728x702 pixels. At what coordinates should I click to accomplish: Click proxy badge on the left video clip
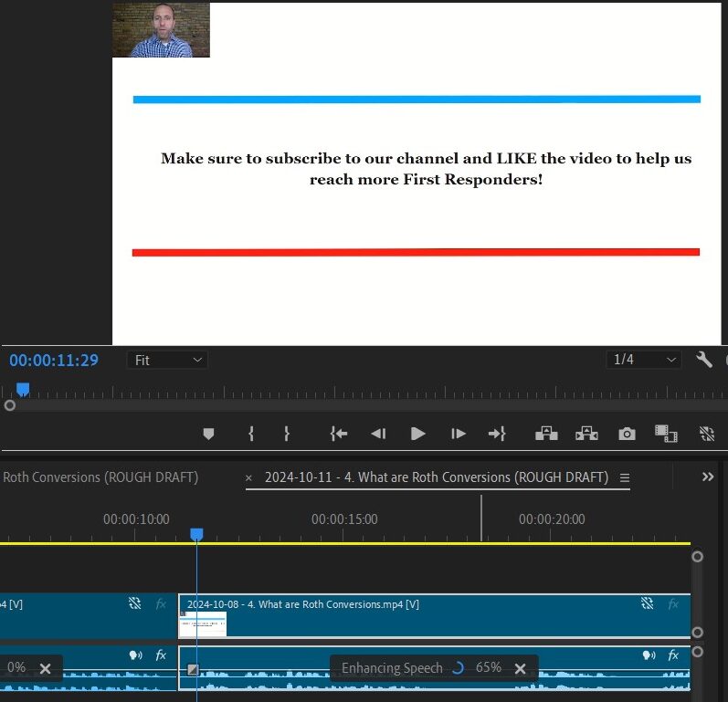pyautogui.click(x=134, y=603)
